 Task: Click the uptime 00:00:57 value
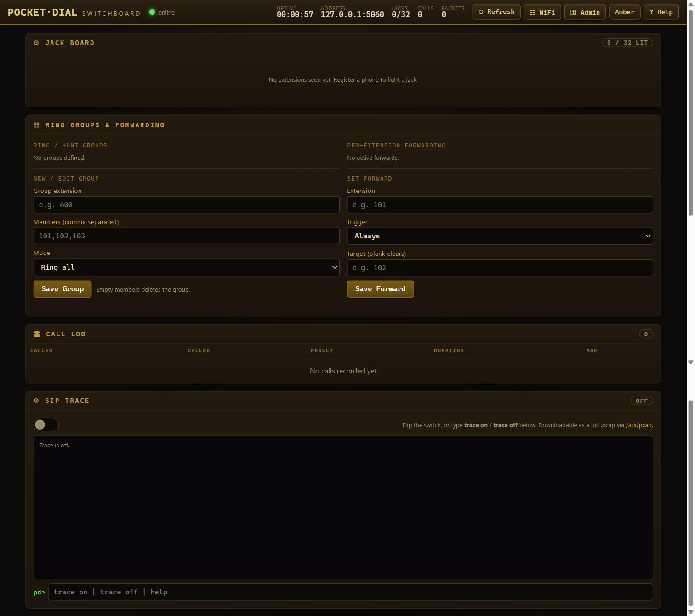[295, 14]
